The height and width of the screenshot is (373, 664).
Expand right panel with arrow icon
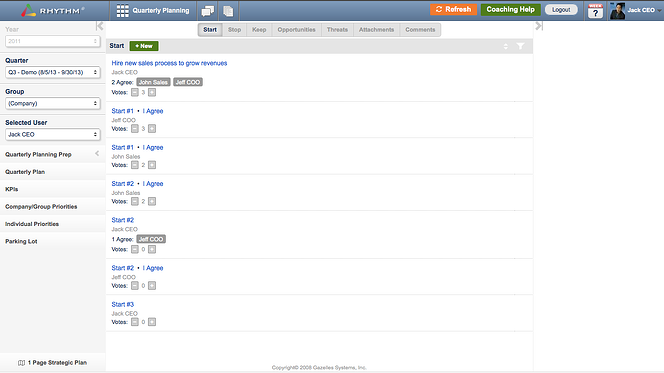539,26
